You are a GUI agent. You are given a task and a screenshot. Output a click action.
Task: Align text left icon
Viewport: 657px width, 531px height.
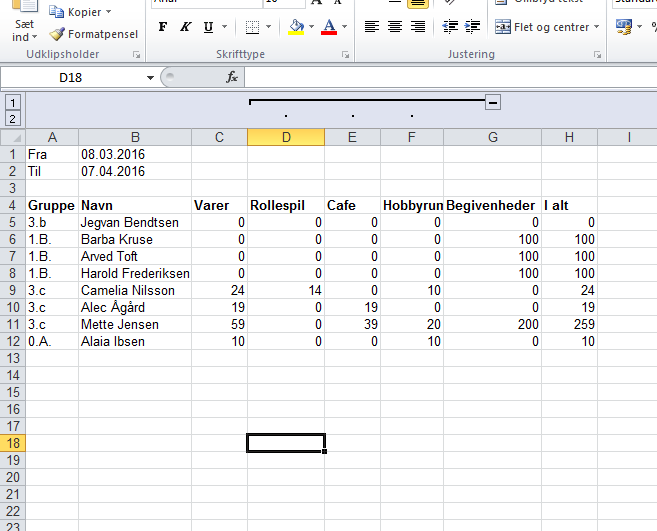coord(372,27)
